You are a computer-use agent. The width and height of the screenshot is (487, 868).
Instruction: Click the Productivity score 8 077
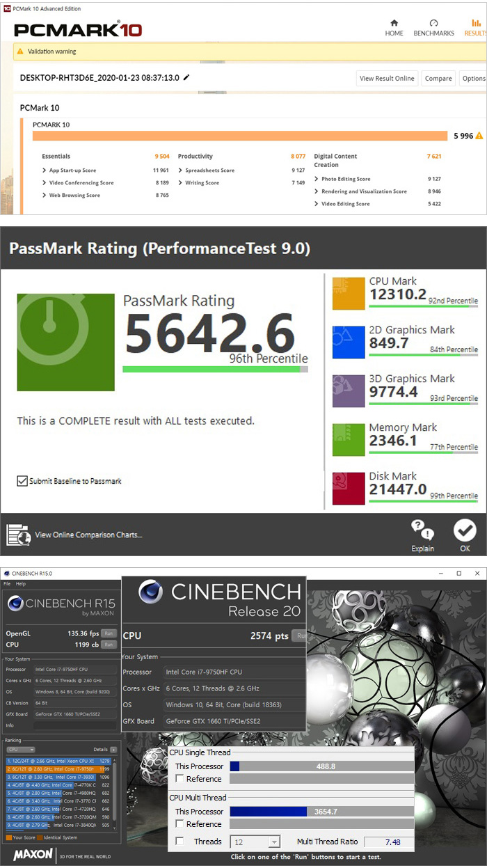pyautogui.click(x=298, y=157)
